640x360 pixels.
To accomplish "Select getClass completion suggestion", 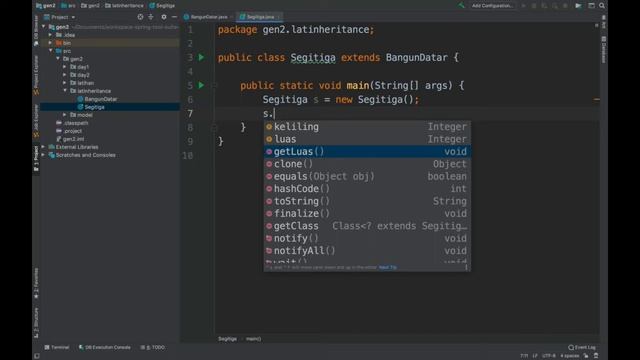I will 367,226.
